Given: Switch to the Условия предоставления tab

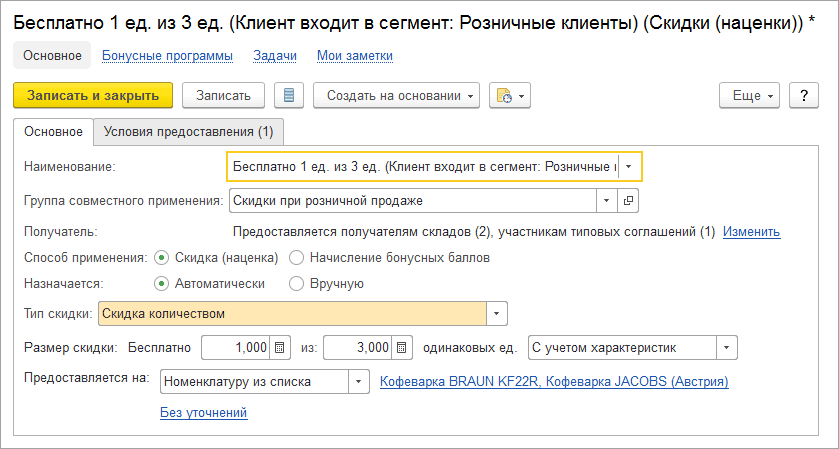Looking at the screenshot, I should pos(188,131).
